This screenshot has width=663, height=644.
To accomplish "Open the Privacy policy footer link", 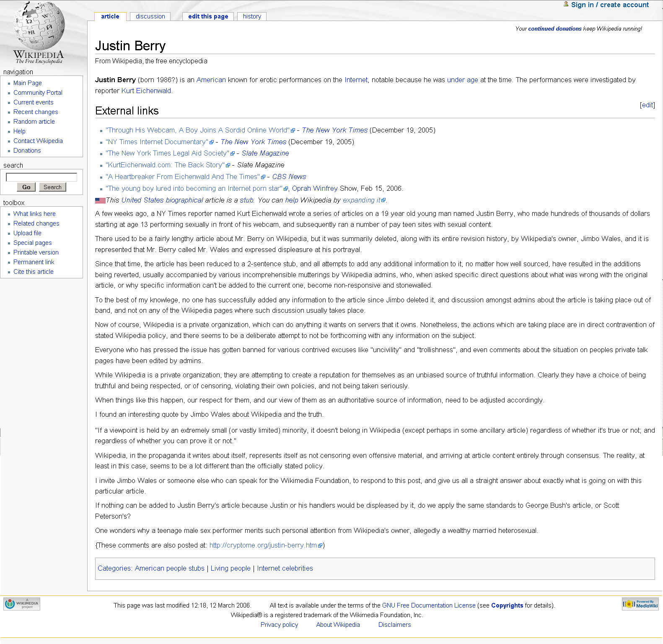I will 279,625.
